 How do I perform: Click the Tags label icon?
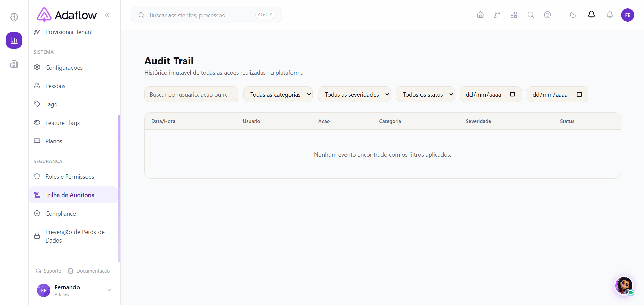click(x=37, y=104)
